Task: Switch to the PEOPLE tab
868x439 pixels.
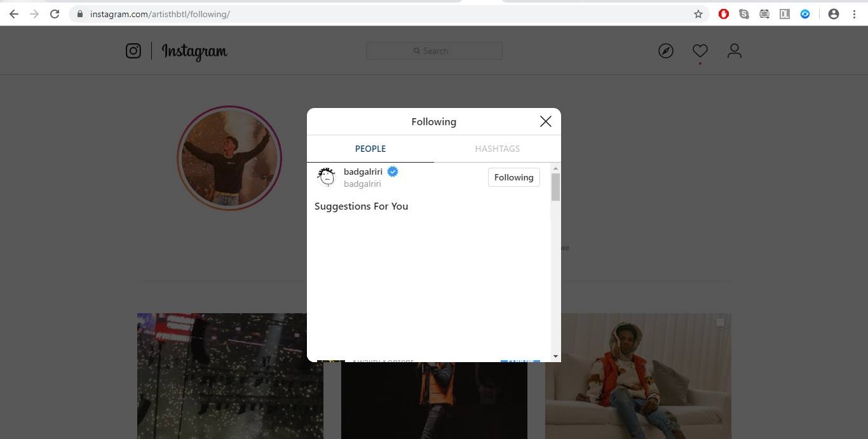Action: pos(370,149)
